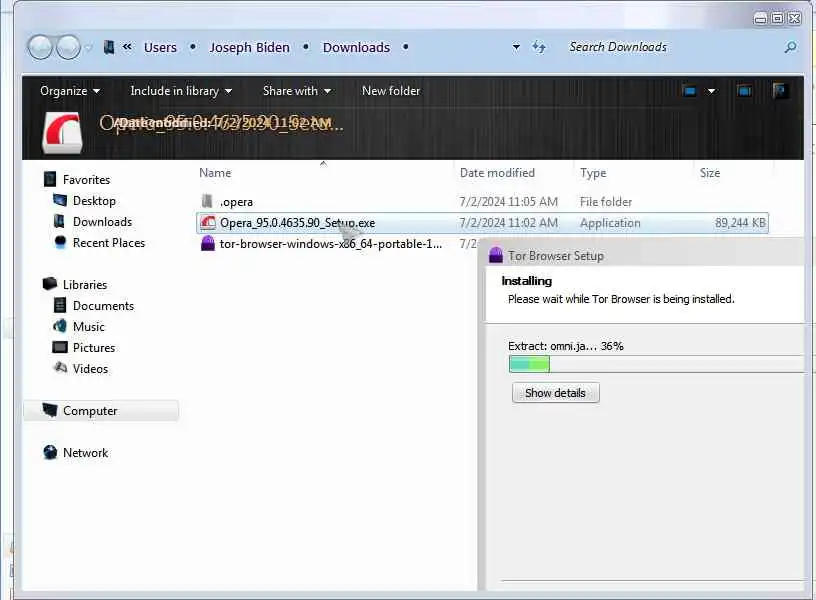Click the Music library icon
This screenshot has width=816, height=600.
[60, 326]
